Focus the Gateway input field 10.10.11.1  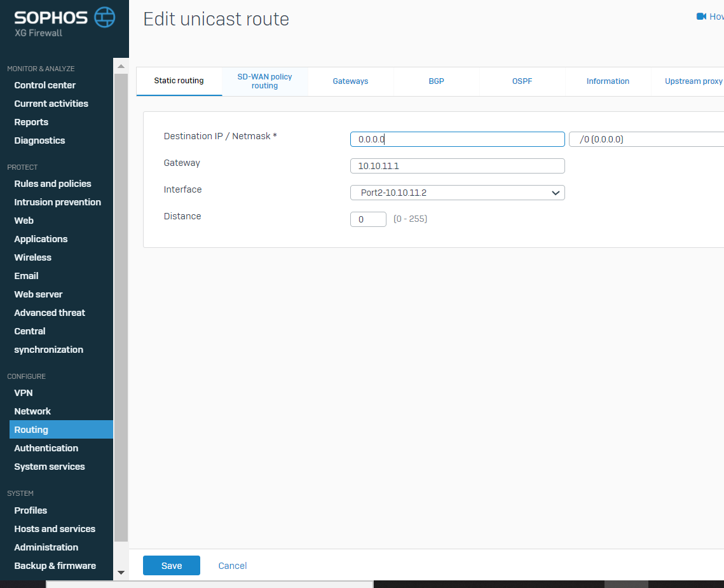pos(458,166)
